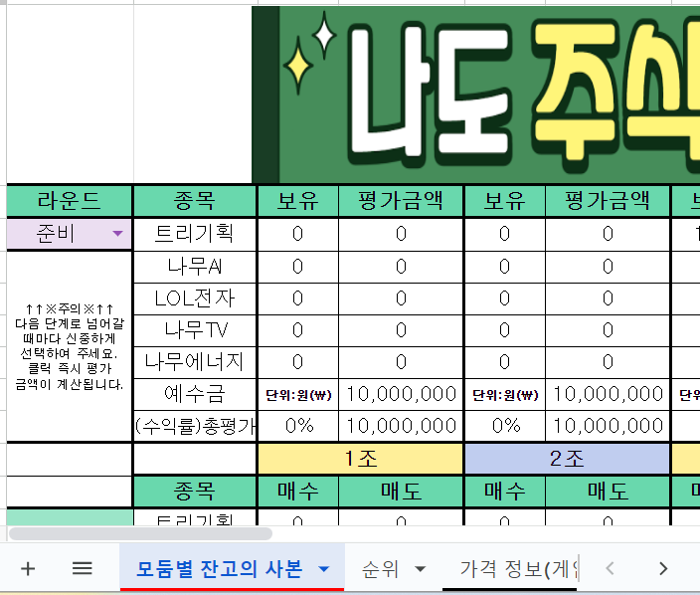700x595 pixels.
Task: Select 2조's 보유 header cell
Action: pyautogui.click(x=505, y=201)
